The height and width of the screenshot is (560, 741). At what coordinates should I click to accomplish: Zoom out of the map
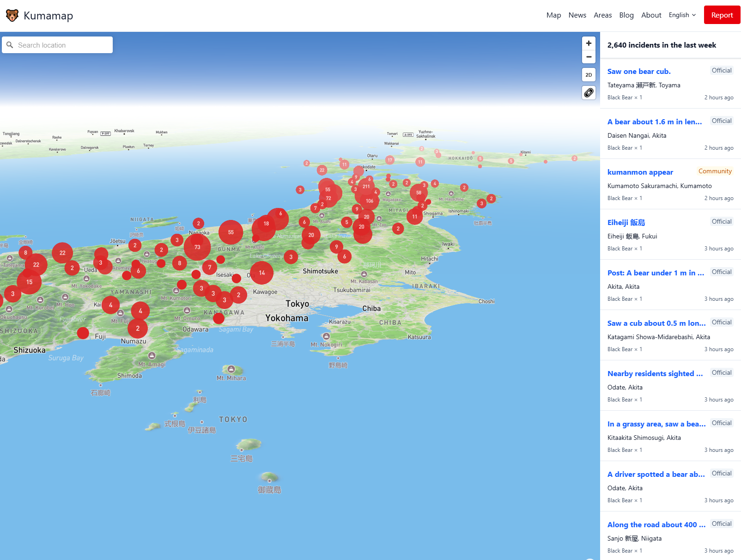(589, 57)
